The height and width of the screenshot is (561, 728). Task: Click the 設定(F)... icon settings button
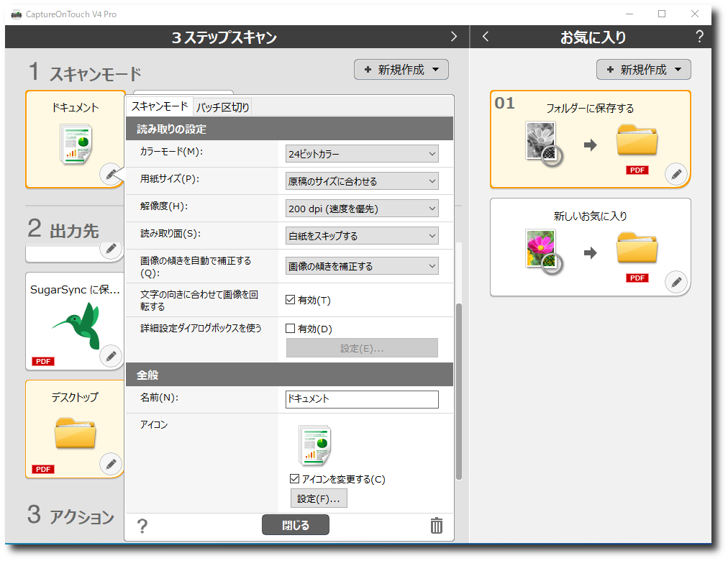[x=319, y=498]
